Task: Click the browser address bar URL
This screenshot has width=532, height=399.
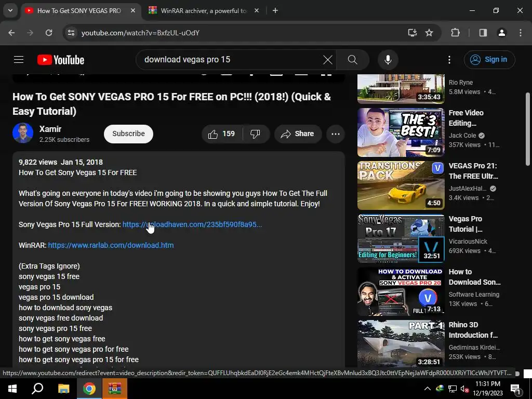Action: [x=140, y=33]
